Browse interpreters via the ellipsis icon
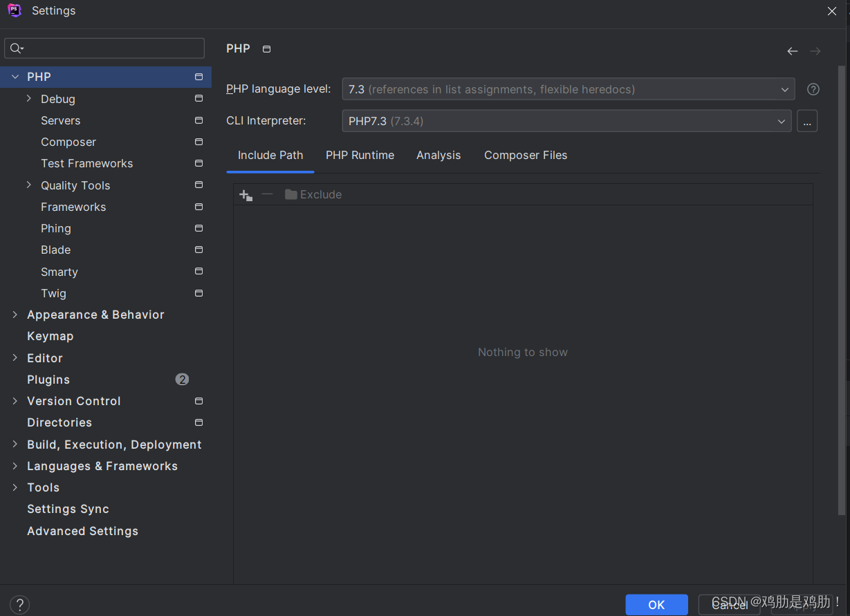The height and width of the screenshot is (616, 850). 807,121
